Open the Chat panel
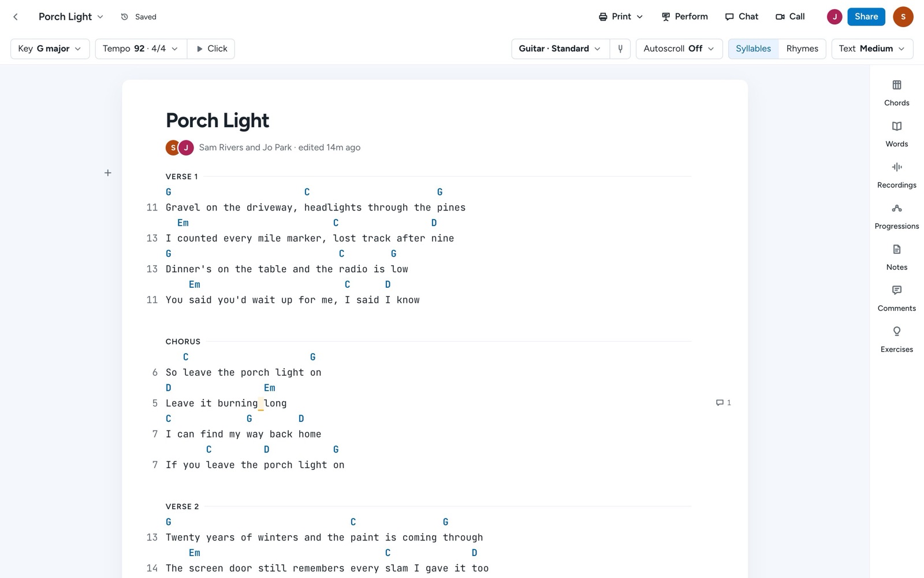924x578 pixels. point(742,17)
